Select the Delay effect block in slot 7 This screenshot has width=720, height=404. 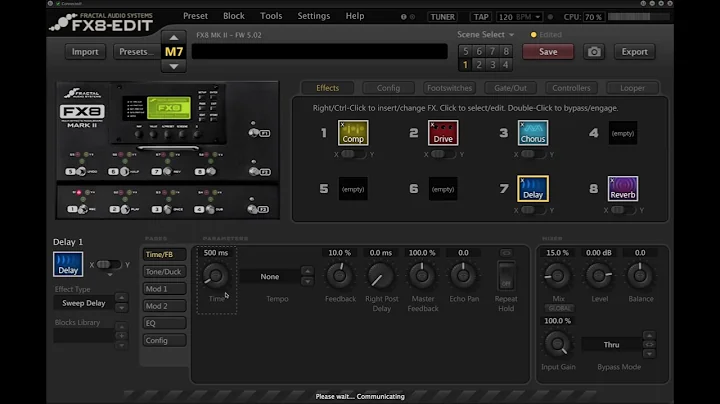(533, 189)
